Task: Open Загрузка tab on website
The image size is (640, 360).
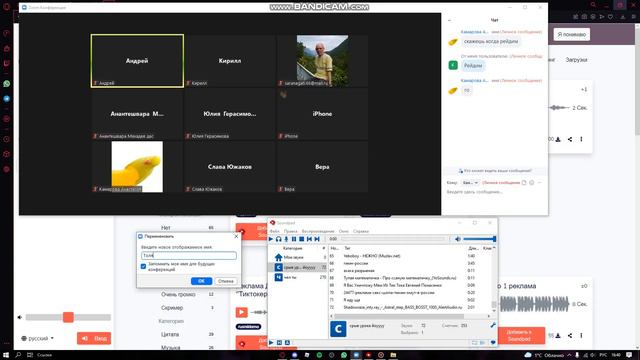Action: point(576,60)
